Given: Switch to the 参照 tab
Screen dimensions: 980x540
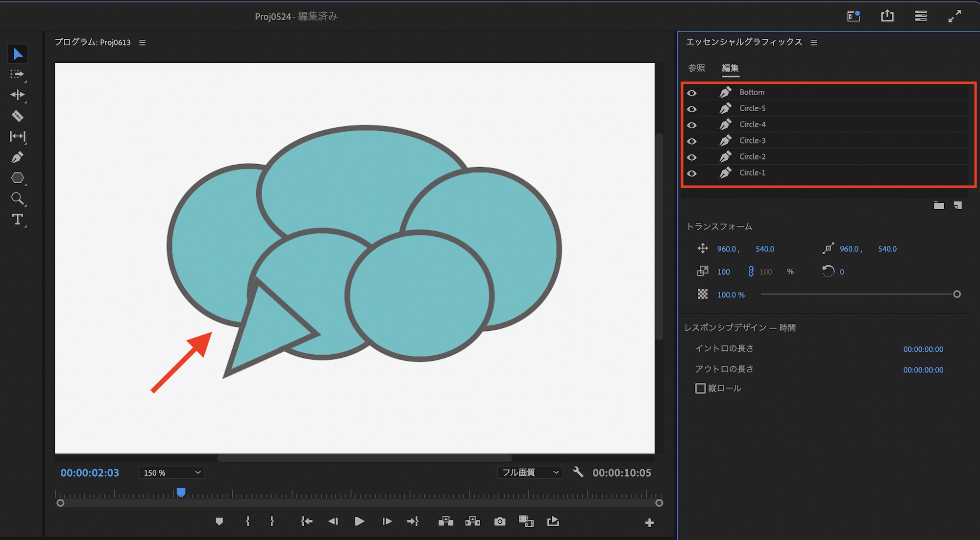Looking at the screenshot, I should (696, 68).
